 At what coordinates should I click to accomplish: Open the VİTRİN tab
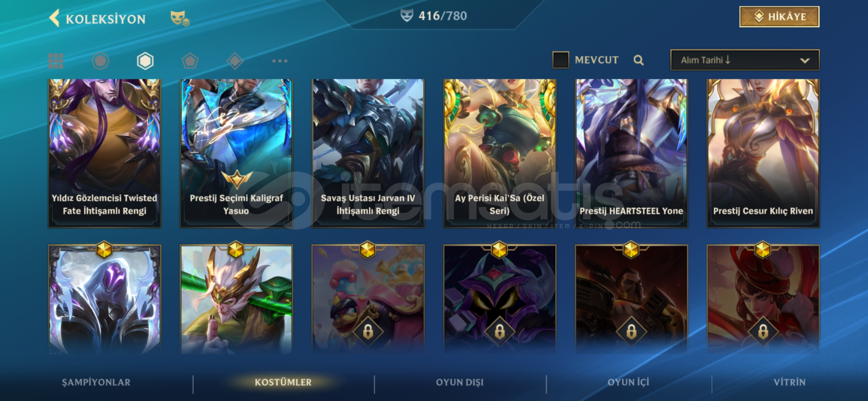tap(789, 382)
